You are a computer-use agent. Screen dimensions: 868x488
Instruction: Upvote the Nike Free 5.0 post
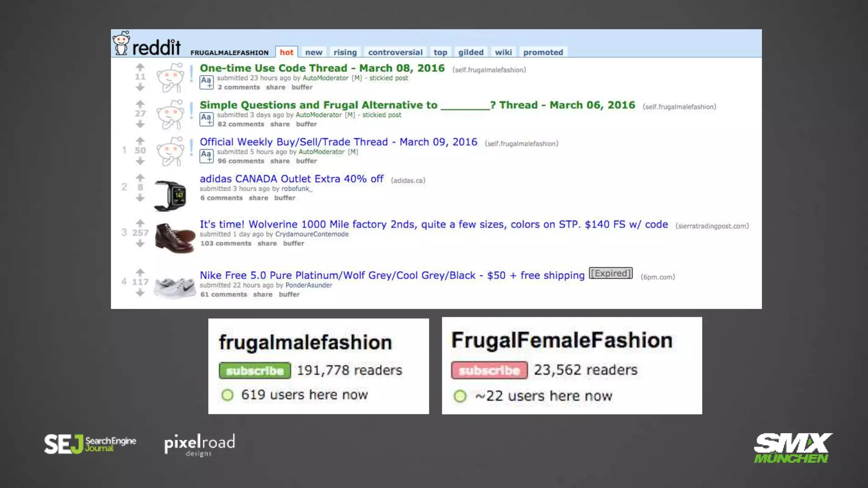tap(140, 272)
